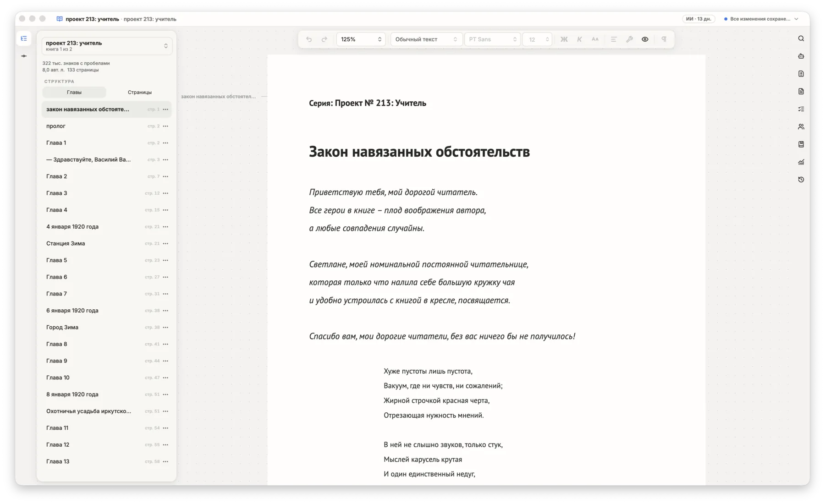
Task: Switch to the Страницы tab
Action: pyautogui.click(x=139, y=92)
